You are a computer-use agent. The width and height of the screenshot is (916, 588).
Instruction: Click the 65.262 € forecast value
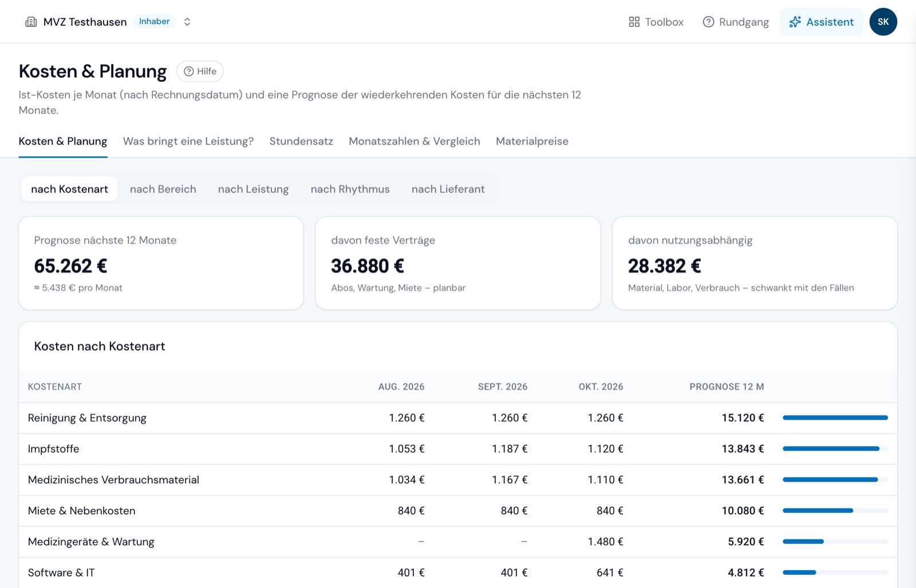pyautogui.click(x=70, y=266)
